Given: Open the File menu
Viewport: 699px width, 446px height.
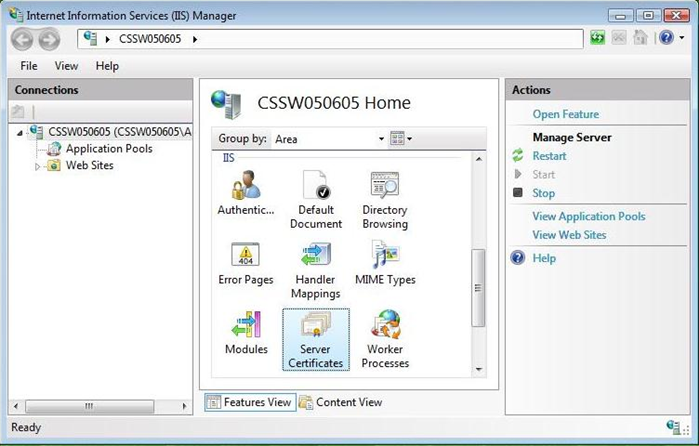Looking at the screenshot, I should [x=29, y=66].
